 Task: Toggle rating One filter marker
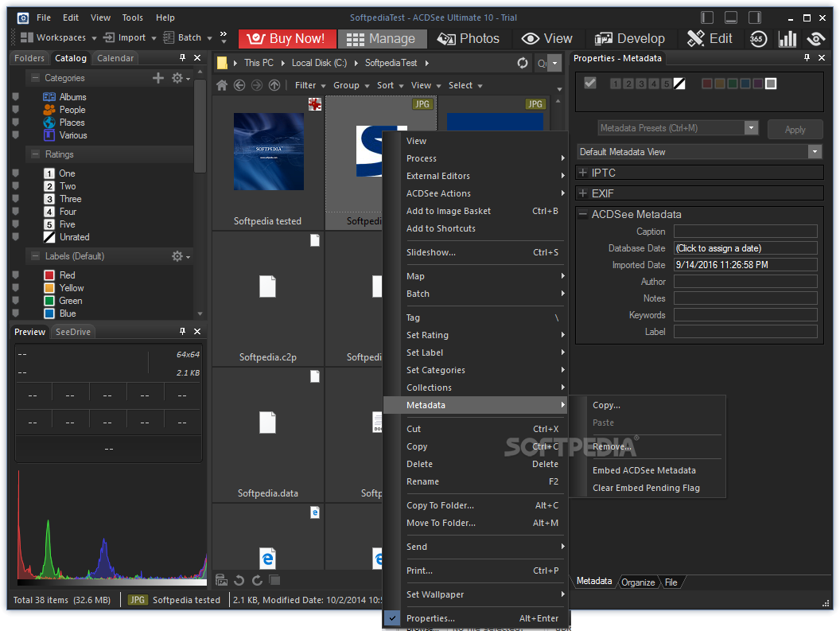click(x=16, y=173)
